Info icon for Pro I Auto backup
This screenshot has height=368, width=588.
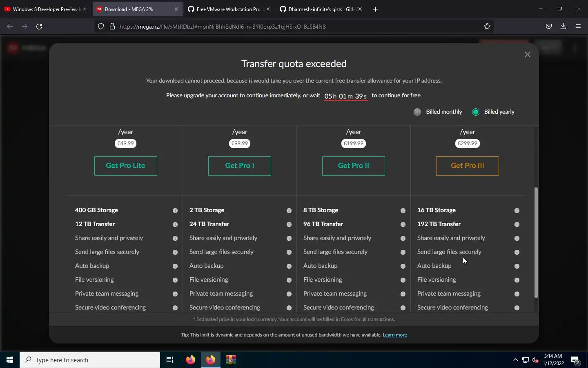click(289, 266)
